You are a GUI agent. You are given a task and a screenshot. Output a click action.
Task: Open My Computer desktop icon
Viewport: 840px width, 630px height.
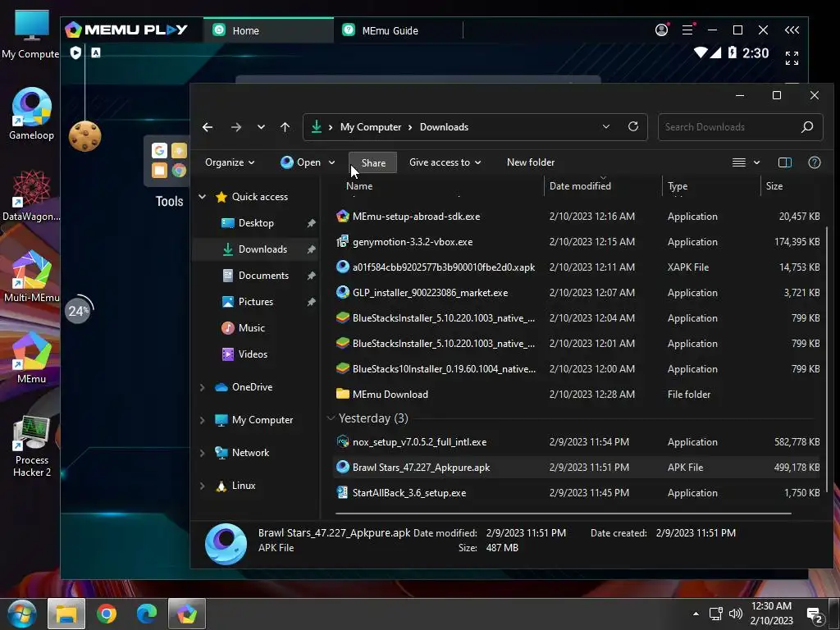point(31,34)
